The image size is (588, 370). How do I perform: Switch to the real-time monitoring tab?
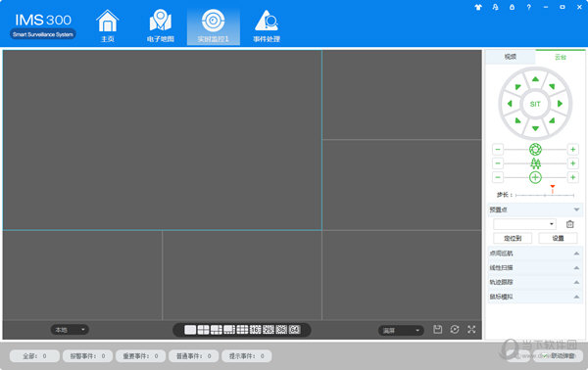[x=213, y=26]
